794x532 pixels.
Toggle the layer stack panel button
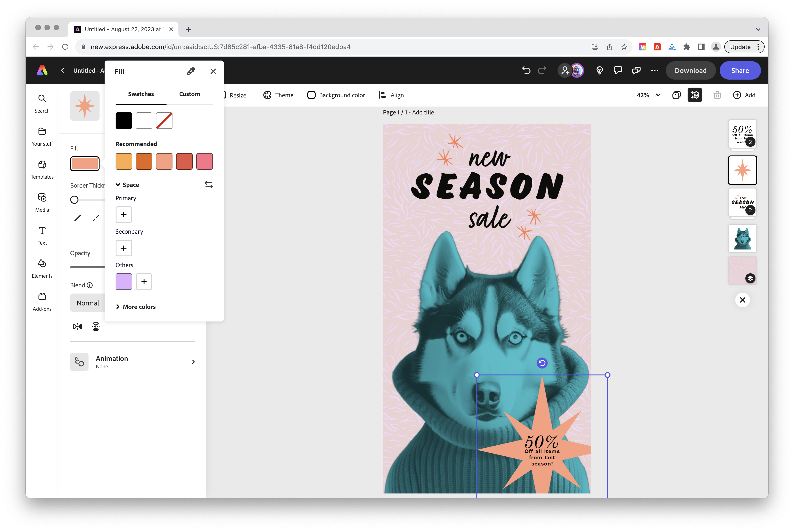tap(695, 95)
